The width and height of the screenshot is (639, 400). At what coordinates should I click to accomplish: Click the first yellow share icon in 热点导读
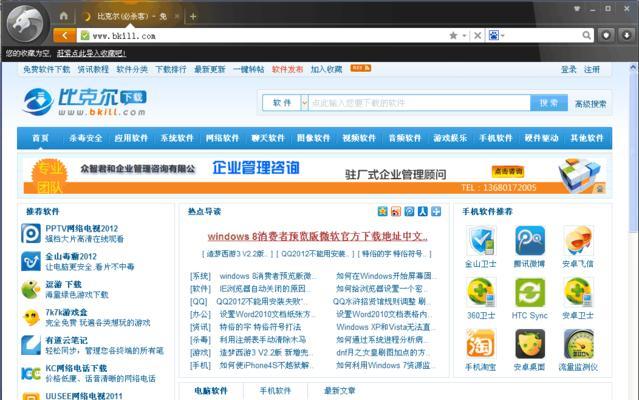382,211
